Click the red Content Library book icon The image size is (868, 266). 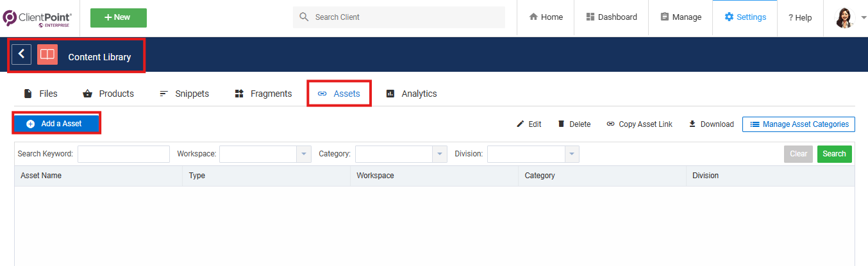[x=47, y=54]
